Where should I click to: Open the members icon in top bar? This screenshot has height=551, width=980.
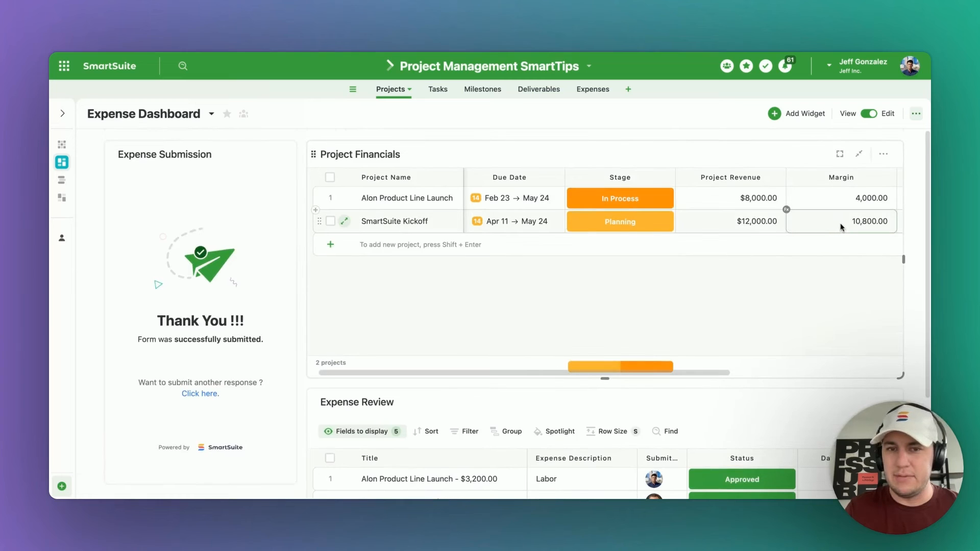click(x=727, y=66)
